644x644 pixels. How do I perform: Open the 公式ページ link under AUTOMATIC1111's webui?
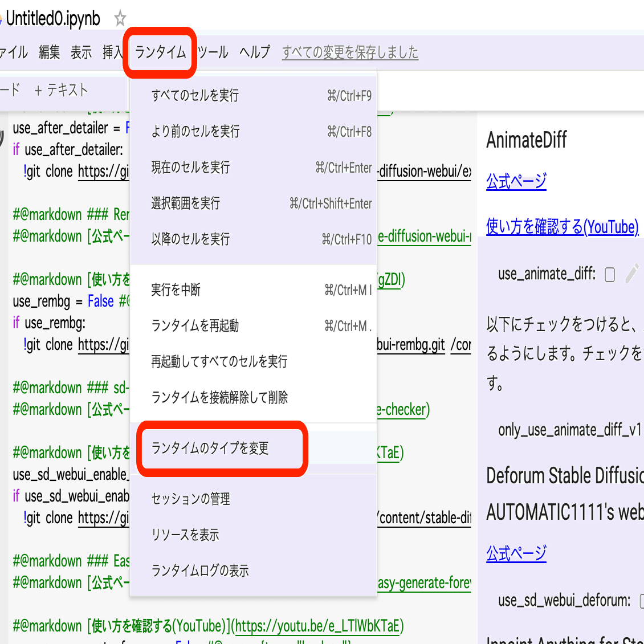click(516, 553)
